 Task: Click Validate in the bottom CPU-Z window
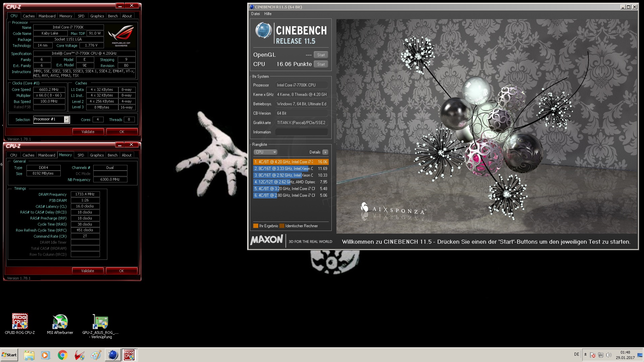click(x=88, y=271)
